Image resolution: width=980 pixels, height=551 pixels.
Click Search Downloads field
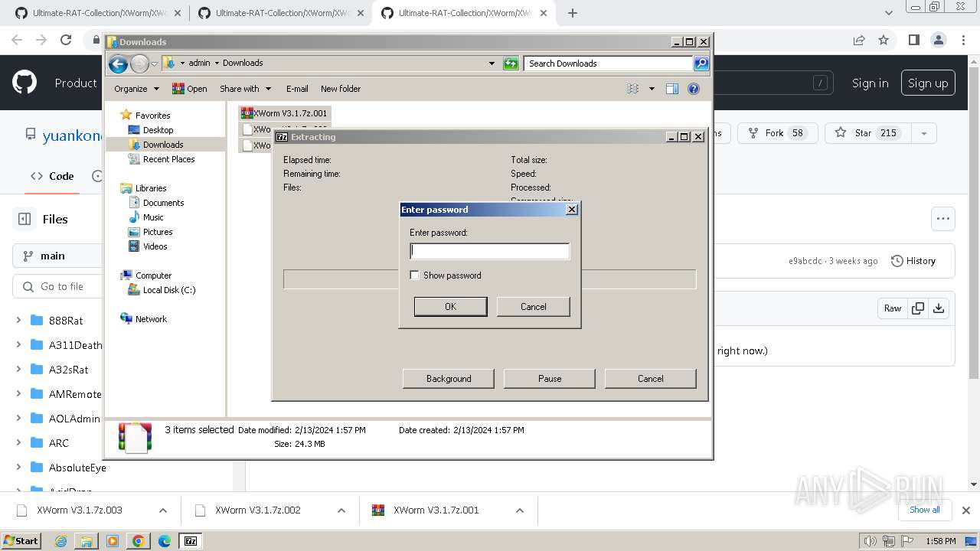click(609, 64)
